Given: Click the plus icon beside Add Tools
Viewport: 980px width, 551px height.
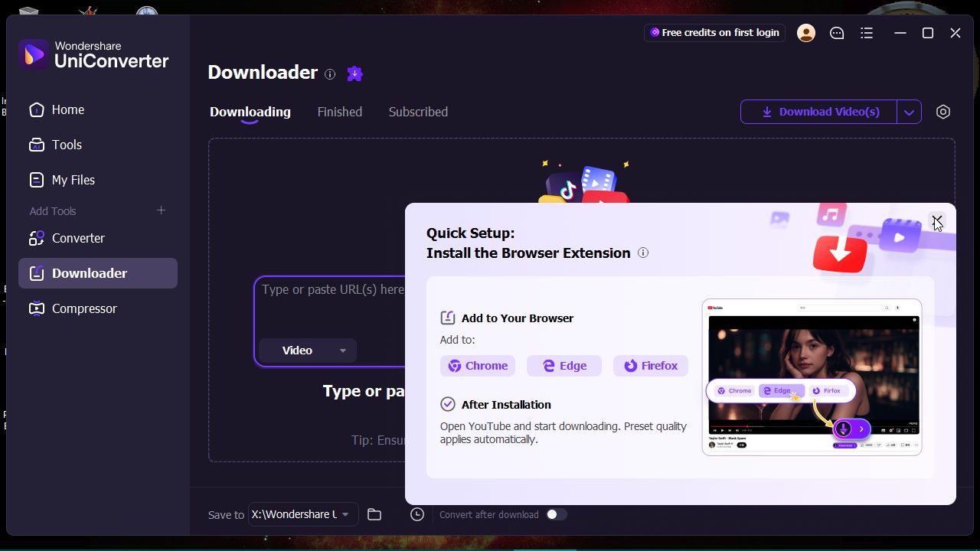Looking at the screenshot, I should pos(161,210).
